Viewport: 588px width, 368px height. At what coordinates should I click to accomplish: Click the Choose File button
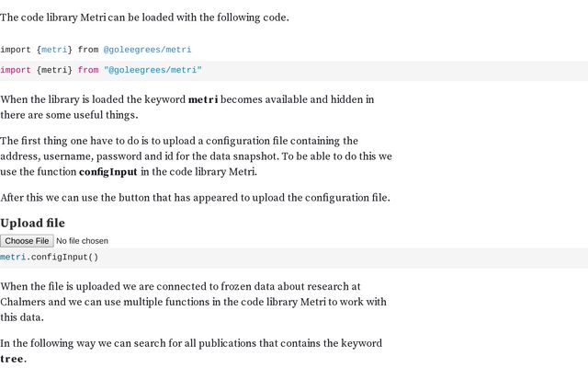coord(27,241)
